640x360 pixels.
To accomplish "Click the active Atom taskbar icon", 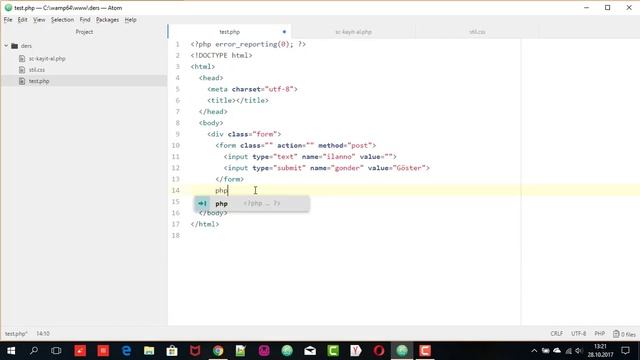I will coord(402,351).
